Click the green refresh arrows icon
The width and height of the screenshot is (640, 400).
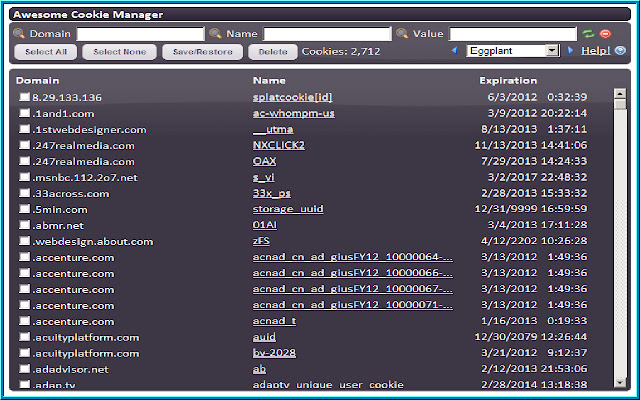[x=588, y=33]
